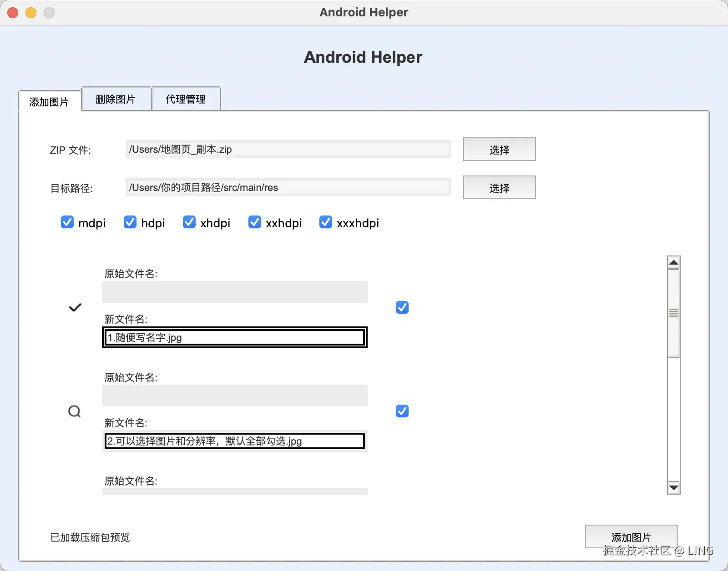
Task: Click the 目标路径: label
Action: [x=71, y=188]
